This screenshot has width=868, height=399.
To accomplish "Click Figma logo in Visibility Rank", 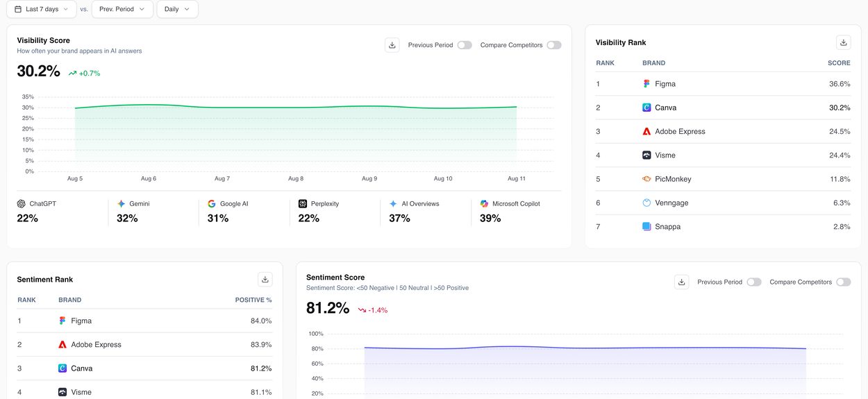I will 646,84.
